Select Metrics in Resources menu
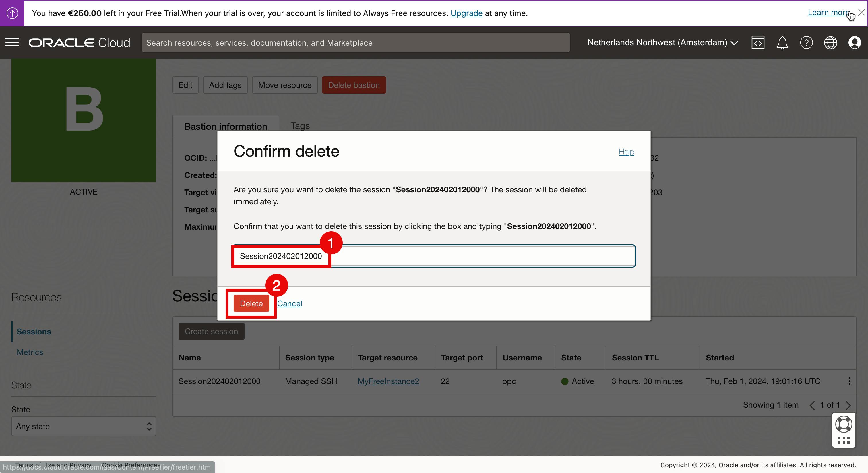The width and height of the screenshot is (868, 473). (30, 352)
